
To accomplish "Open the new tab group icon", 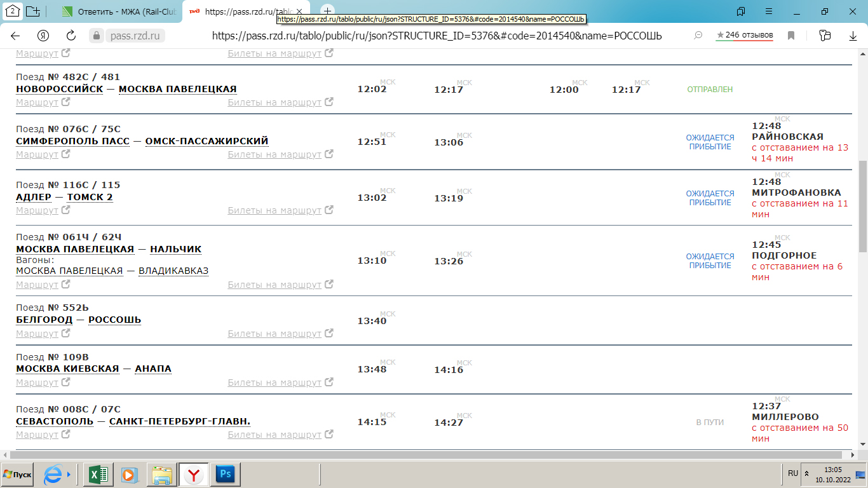I will click(34, 11).
